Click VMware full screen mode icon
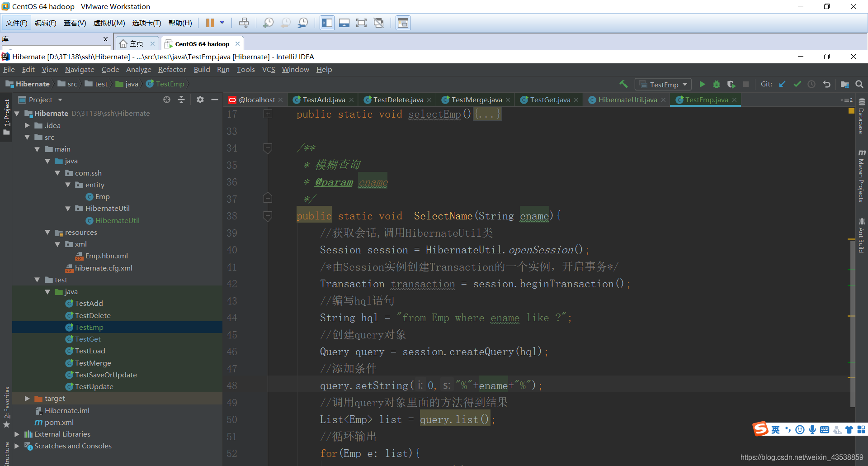Viewport: 868px width, 466px height. point(361,23)
